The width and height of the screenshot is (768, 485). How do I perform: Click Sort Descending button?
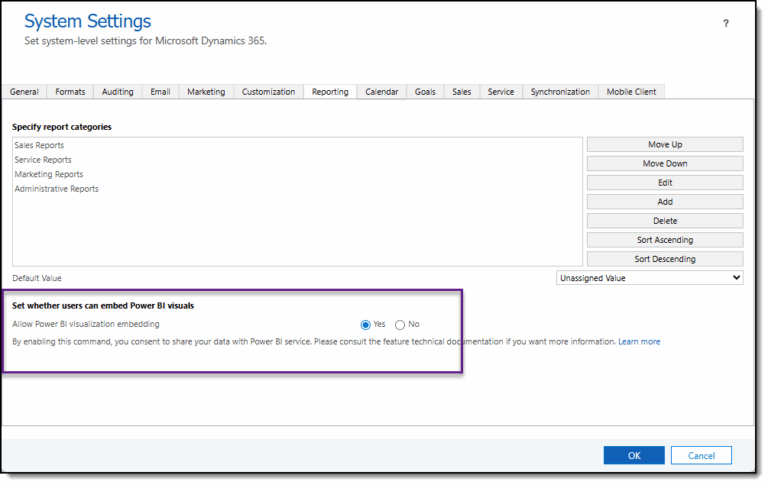[665, 259]
